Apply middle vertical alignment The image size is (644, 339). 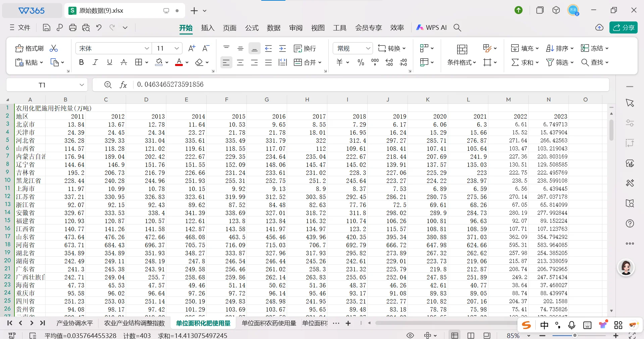coord(240,49)
